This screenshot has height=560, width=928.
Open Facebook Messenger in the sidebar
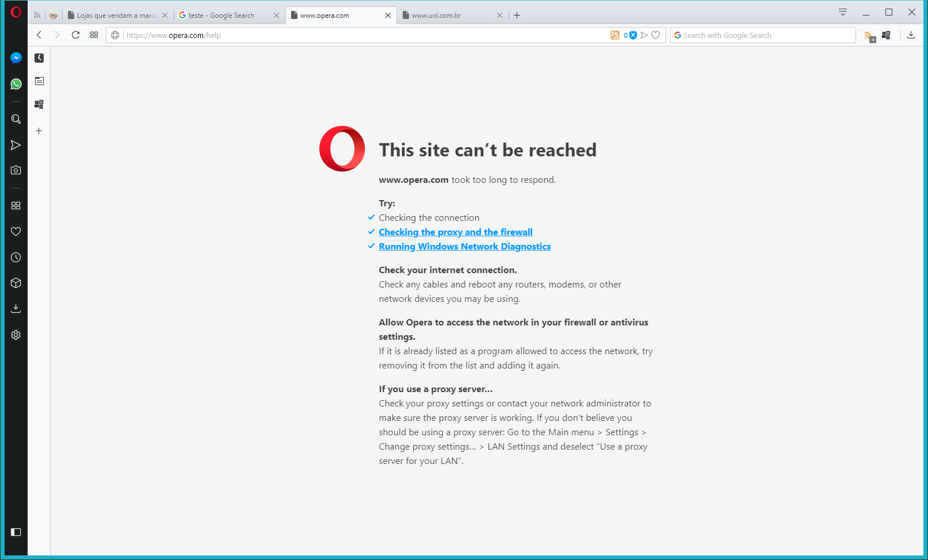[16, 58]
